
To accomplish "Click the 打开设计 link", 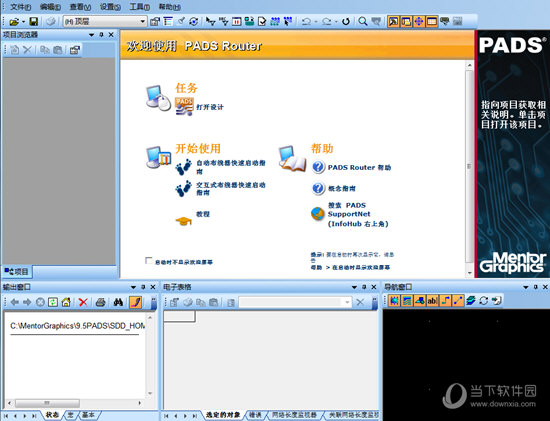I will click(210, 107).
